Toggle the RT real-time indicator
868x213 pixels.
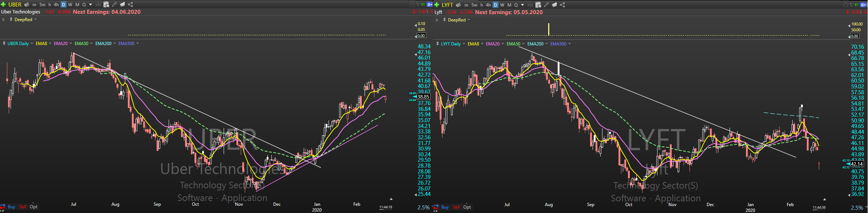423,5
